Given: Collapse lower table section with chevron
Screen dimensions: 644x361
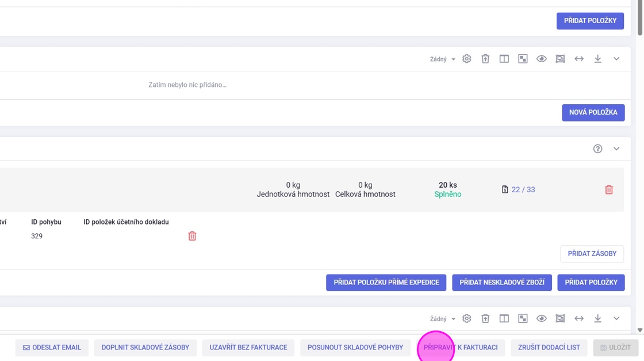Looking at the screenshot, I should pyautogui.click(x=616, y=318).
